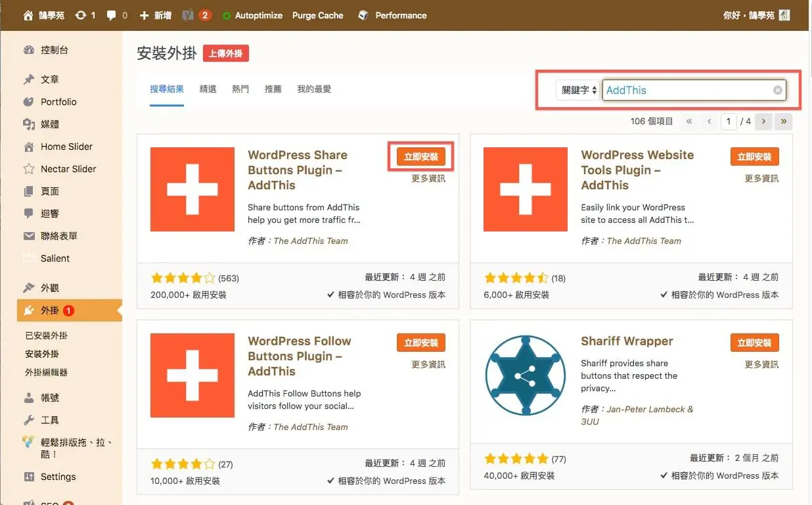This screenshot has height=505, width=812.
Task: Click the 200,000+ 啟用安裝 text
Action: 189,295
